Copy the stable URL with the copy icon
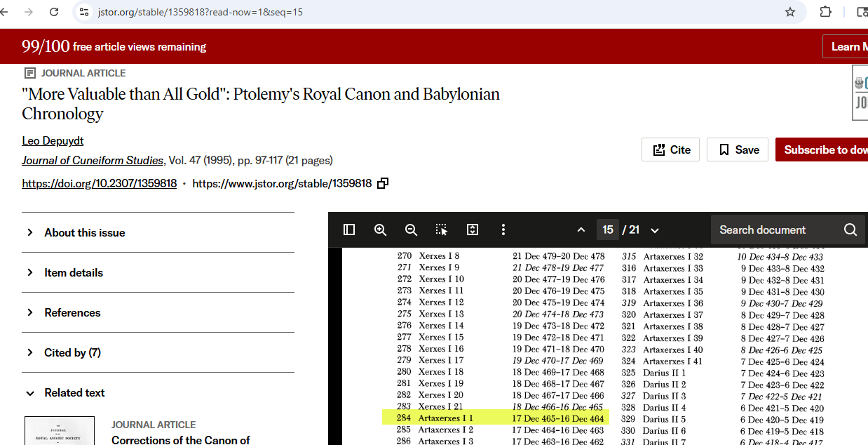This screenshot has height=445, width=868. [383, 183]
